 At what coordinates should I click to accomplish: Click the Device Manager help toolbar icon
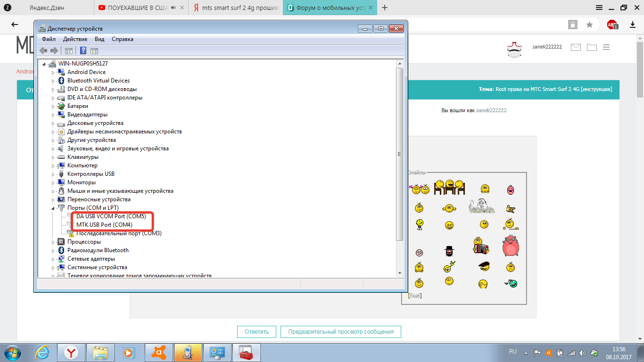(x=83, y=51)
